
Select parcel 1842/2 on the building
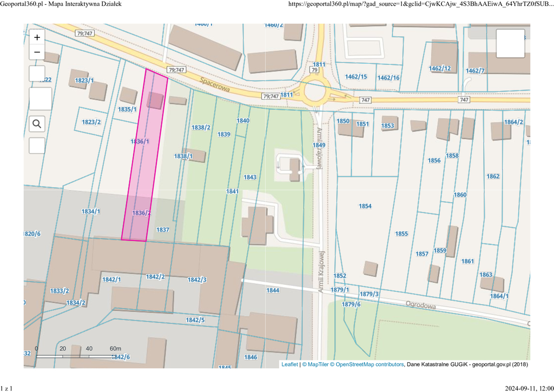[155, 276]
